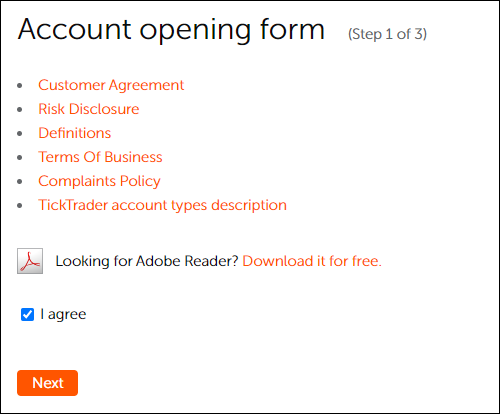This screenshot has width=500, height=414.
Task: Click 'Download it for free' link
Action: (x=312, y=261)
